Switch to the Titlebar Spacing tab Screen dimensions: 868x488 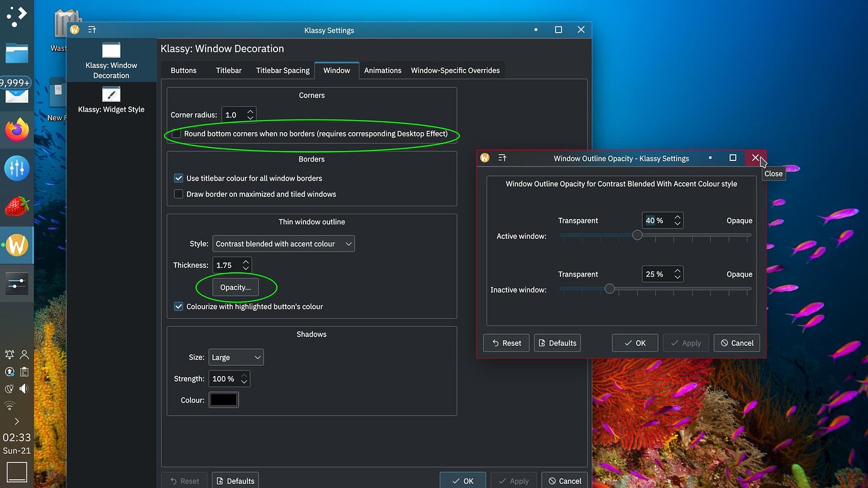coord(282,70)
